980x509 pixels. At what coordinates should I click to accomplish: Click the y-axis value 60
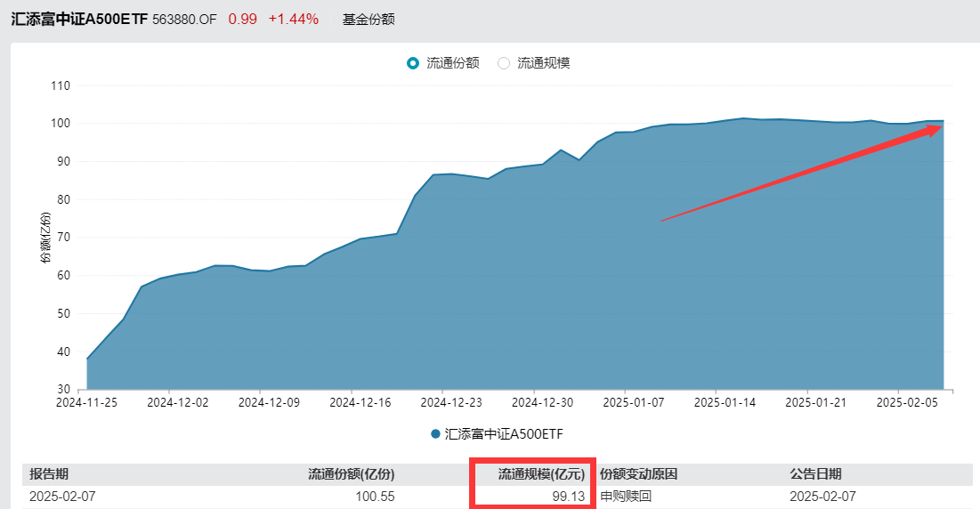64,276
